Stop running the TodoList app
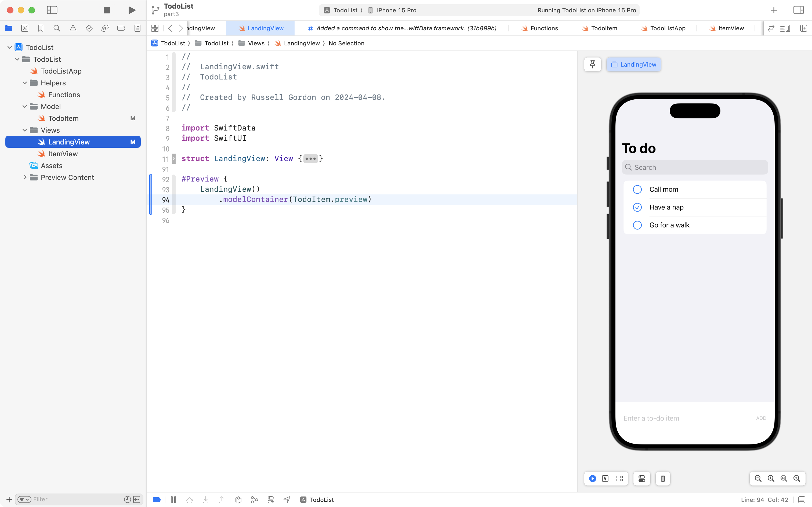The width and height of the screenshot is (812, 507). coord(107,10)
